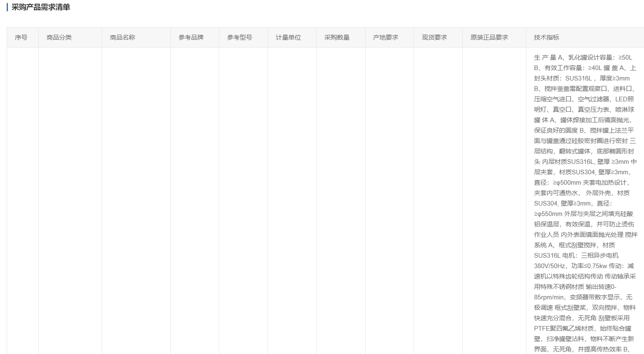Click the 参考品牌 column header
The height and width of the screenshot is (354, 644).
(191, 38)
